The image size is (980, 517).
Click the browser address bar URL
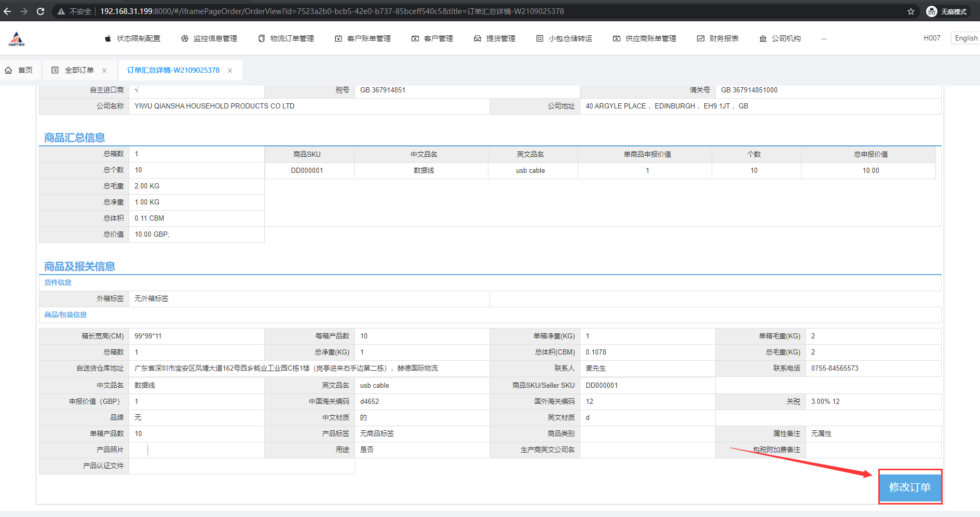click(x=332, y=11)
